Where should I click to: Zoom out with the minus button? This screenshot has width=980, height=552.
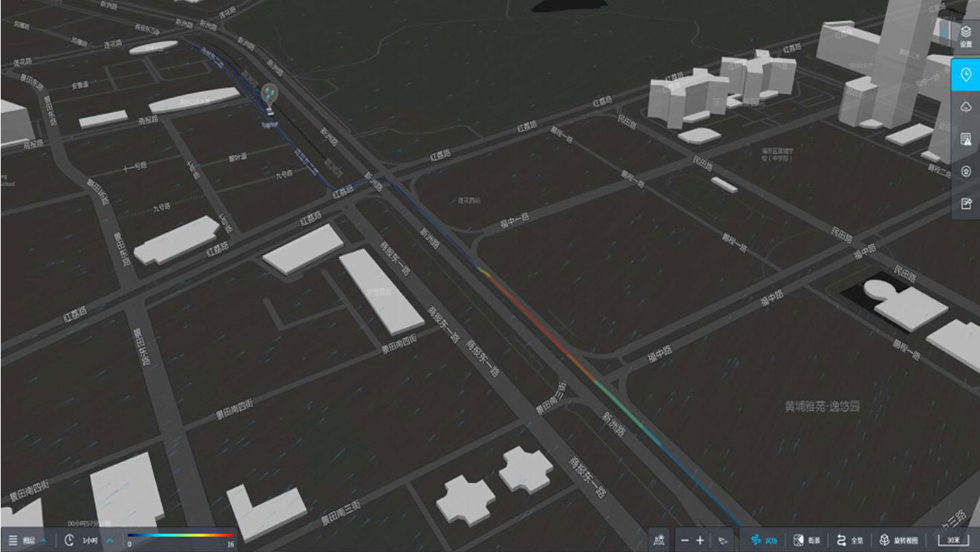685,540
